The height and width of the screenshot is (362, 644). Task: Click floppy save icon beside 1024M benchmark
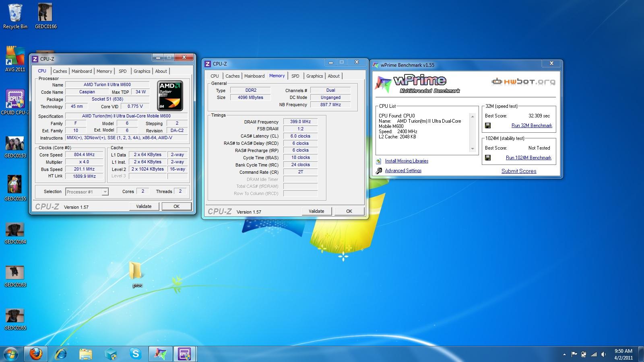point(488,158)
